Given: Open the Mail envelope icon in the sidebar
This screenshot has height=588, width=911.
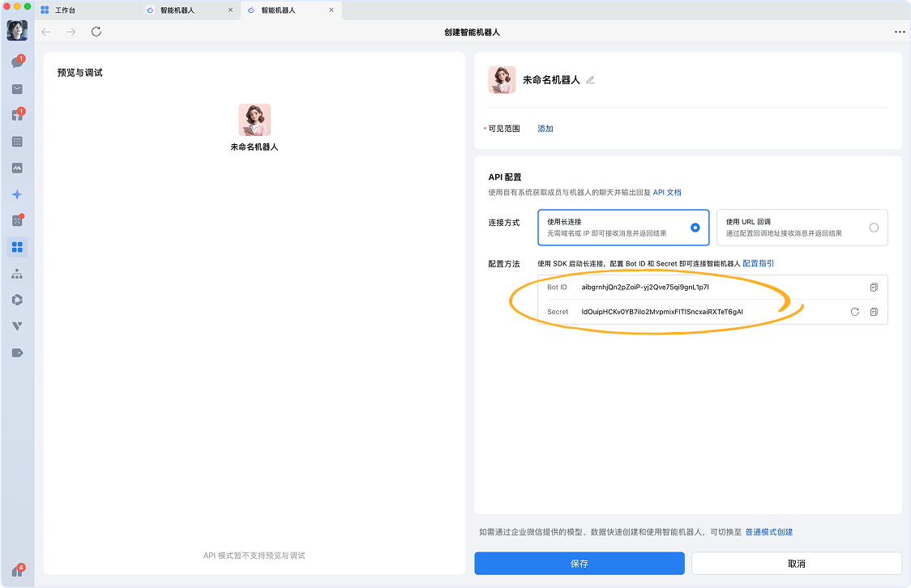Looking at the screenshot, I should 17,89.
